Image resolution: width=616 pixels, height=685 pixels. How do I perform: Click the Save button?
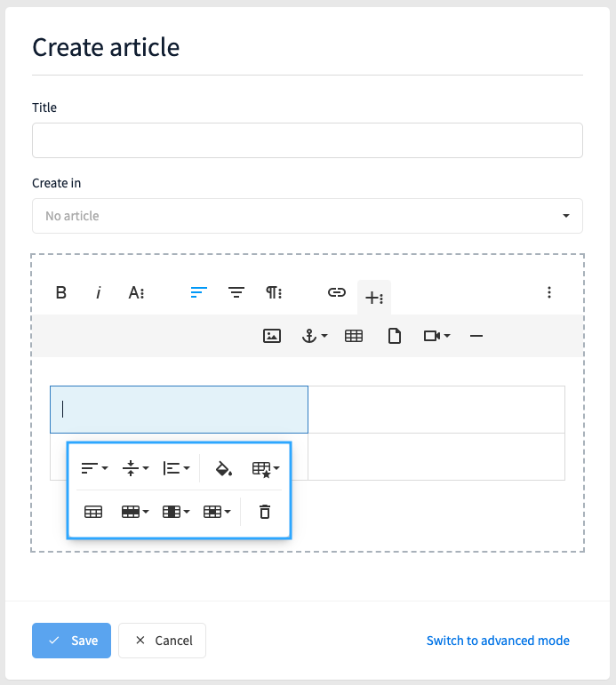coord(71,641)
